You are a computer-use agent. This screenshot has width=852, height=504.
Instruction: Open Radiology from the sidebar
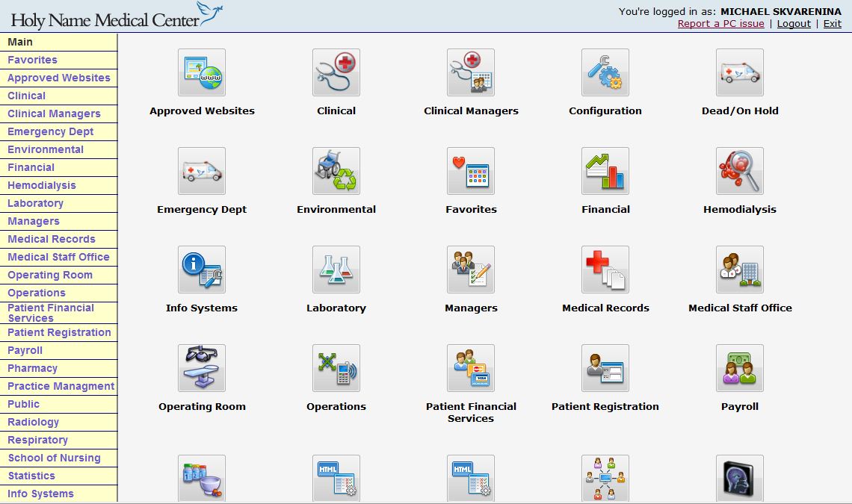59,422
